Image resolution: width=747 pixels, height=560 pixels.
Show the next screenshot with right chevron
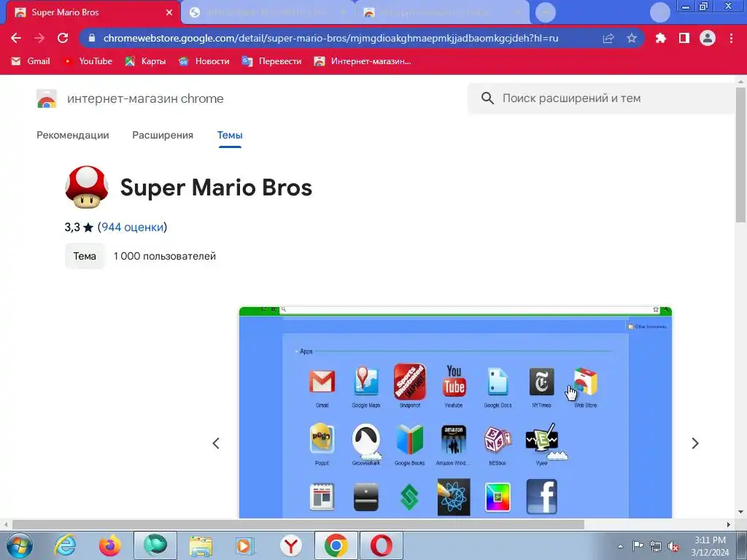(x=695, y=443)
